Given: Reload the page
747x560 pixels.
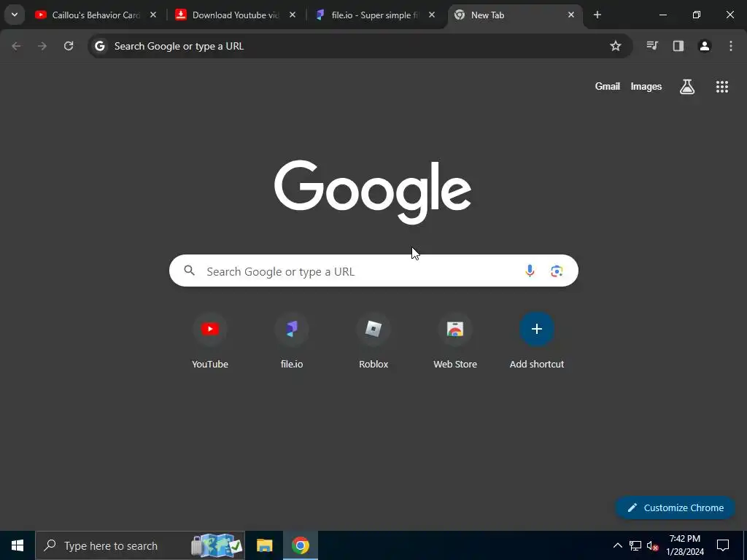Looking at the screenshot, I should tap(69, 46).
